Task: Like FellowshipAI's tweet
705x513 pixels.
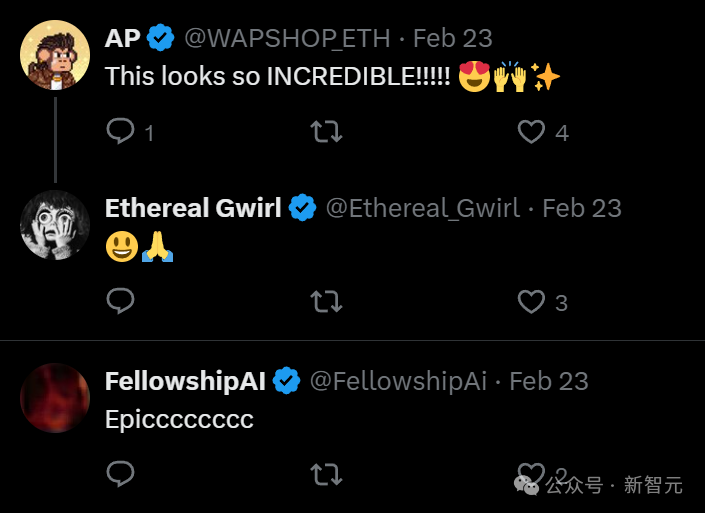Action: [531, 473]
